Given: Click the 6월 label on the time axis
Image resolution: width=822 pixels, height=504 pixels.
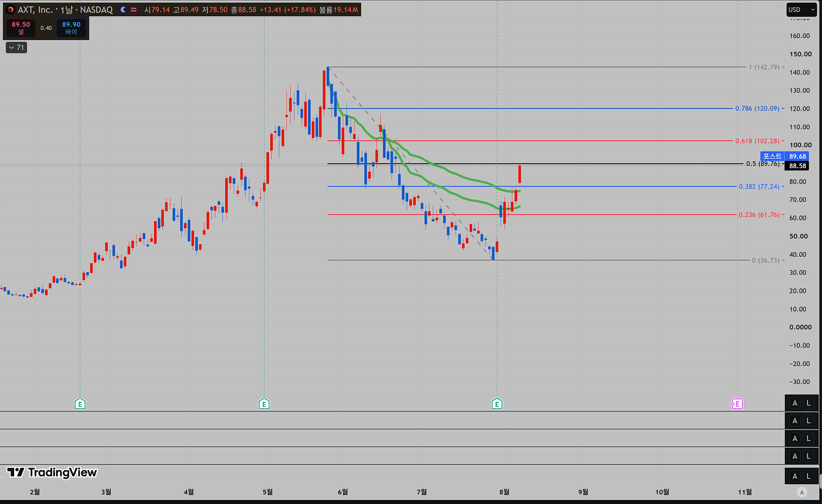Looking at the screenshot, I should pos(342,492).
